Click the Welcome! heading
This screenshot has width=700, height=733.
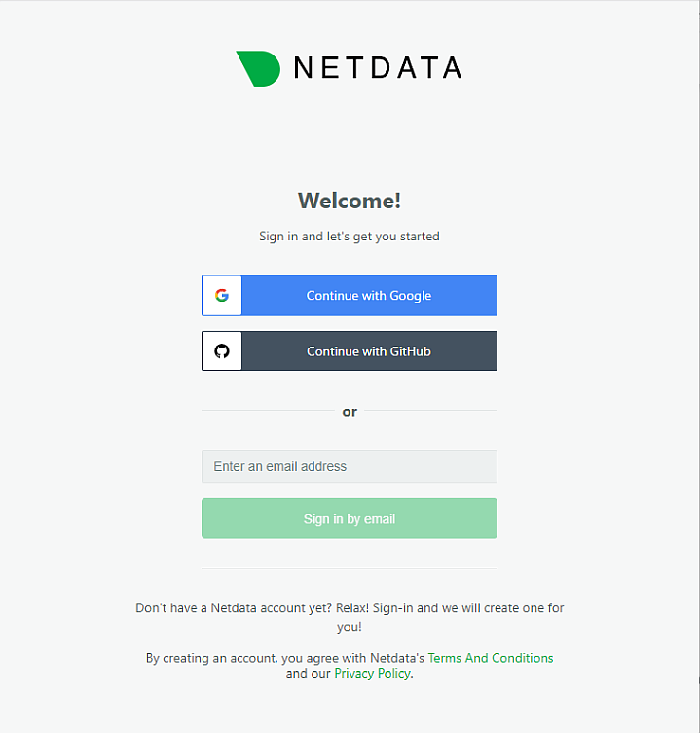[350, 202]
